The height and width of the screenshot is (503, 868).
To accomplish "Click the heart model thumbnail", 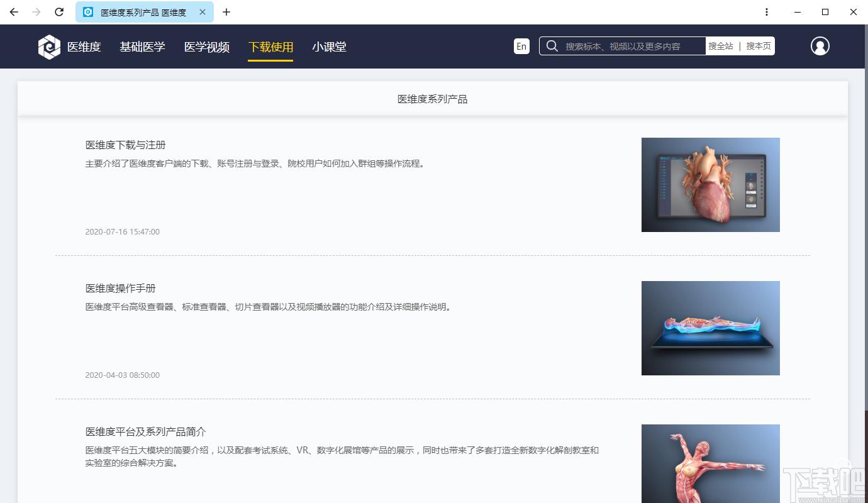I will coord(711,185).
